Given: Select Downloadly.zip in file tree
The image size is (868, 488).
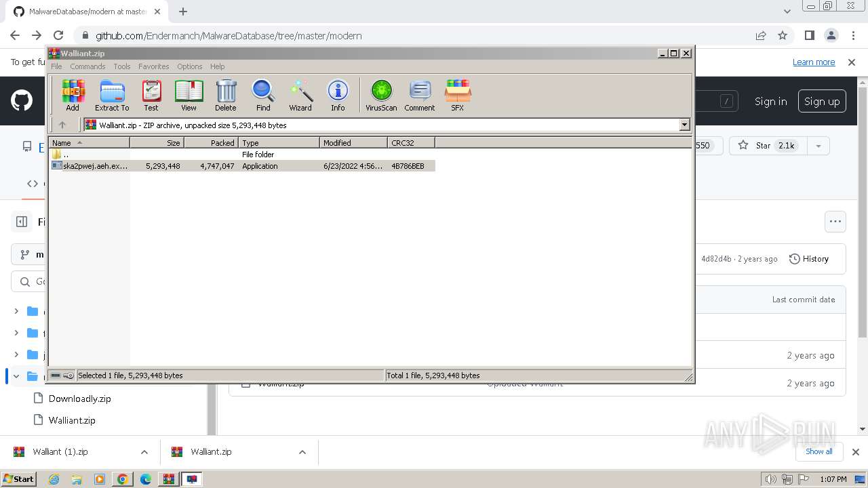Looking at the screenshot, I should coord(79,399).
